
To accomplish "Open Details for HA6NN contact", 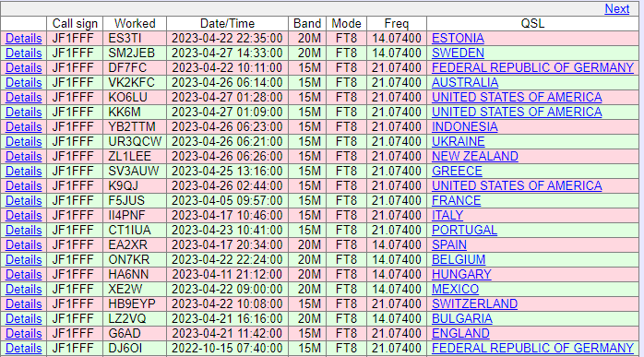I will (x=23, y=275).
